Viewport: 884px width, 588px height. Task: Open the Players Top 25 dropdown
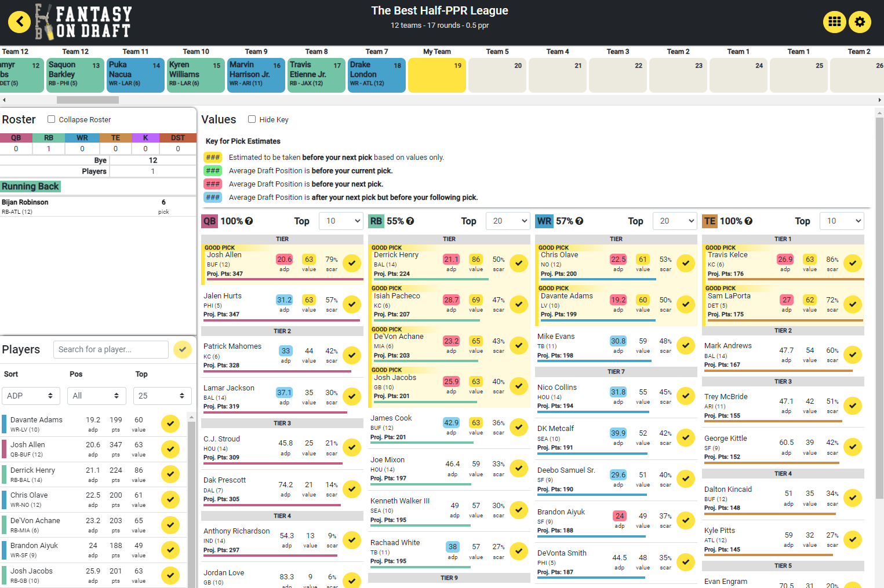point(163,396)
